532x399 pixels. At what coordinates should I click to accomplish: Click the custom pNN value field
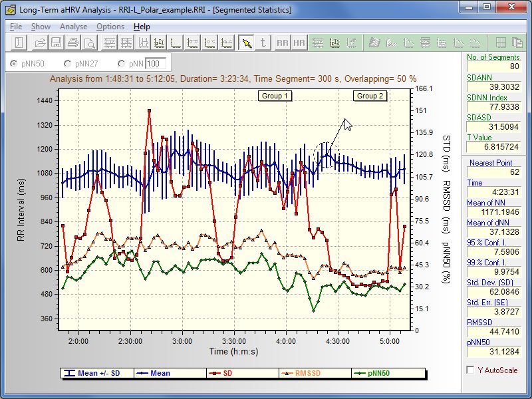pyautogui.click(x=156, y=64)
